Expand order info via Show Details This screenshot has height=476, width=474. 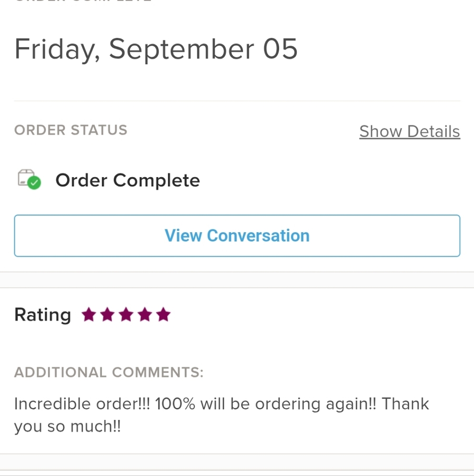pyautogui.click(x=410, y=131)
